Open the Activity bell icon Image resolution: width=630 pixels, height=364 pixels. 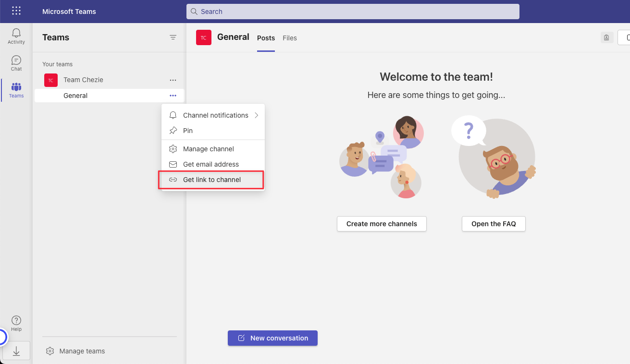16,36
